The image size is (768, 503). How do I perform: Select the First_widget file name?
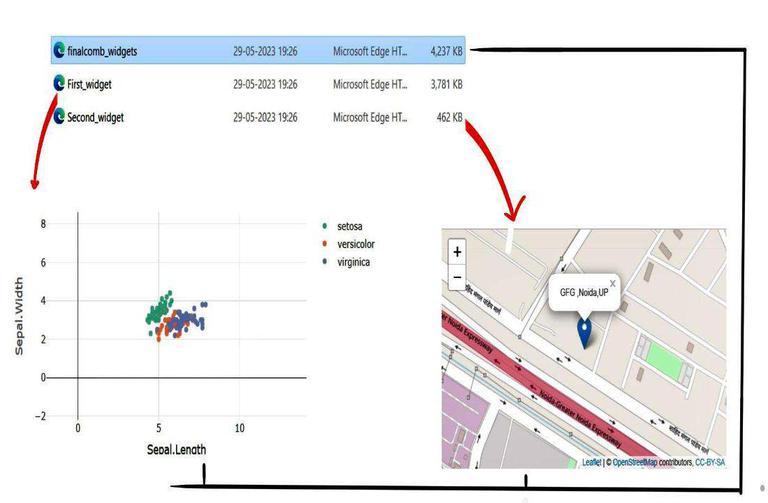pos(89,84)
